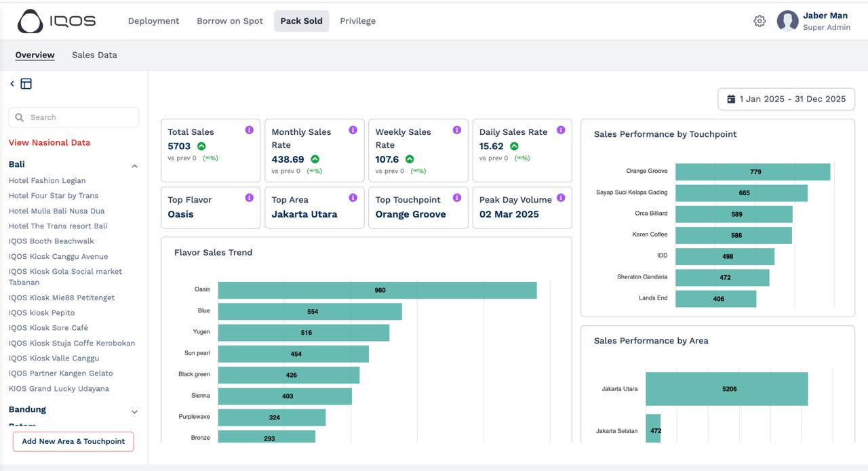Screen dimensions: 868x471
Task: Click Weekly Sales Rate green up-arrow indicator
Action: coord(410,159)
